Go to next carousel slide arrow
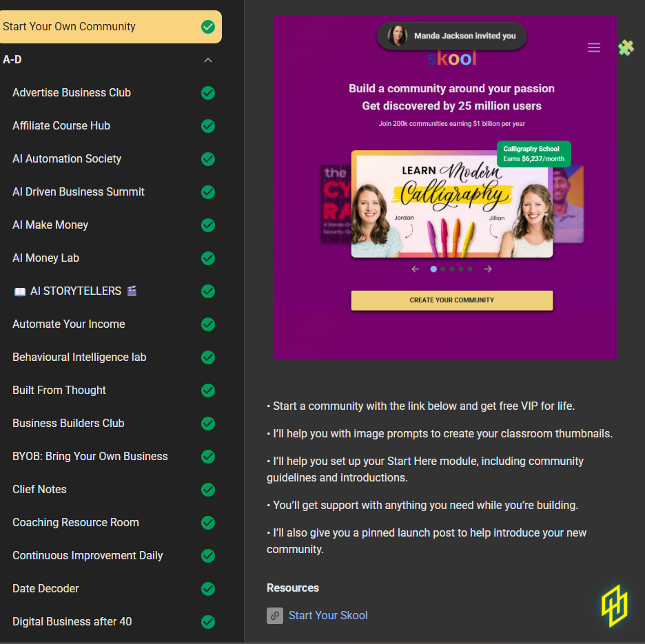 point(488,269)
